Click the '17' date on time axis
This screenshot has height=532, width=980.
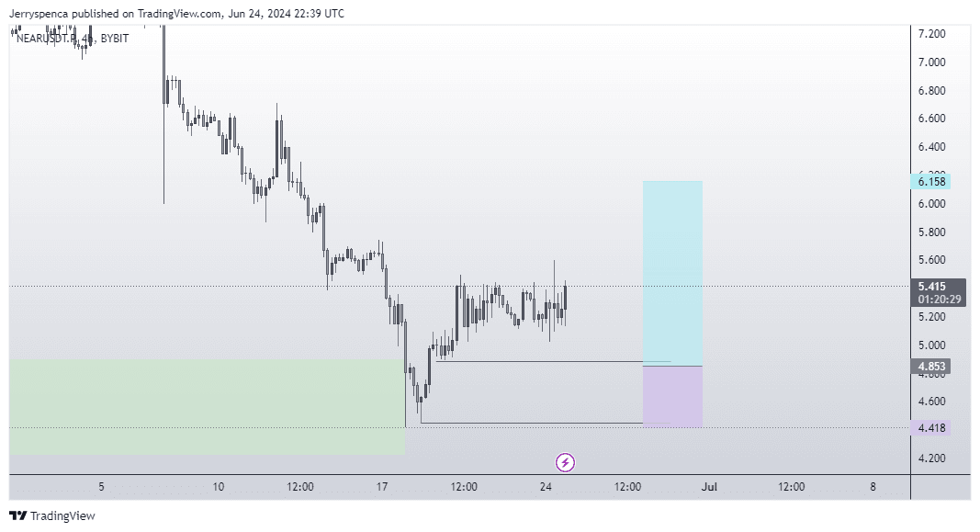pyautogui.click(x=382, y=487)
